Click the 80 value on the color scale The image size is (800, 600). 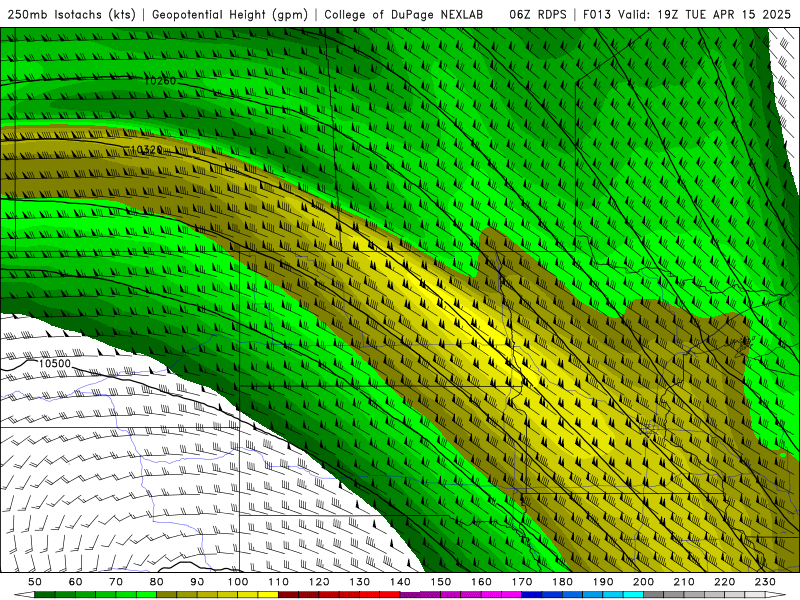pos(157,582)
